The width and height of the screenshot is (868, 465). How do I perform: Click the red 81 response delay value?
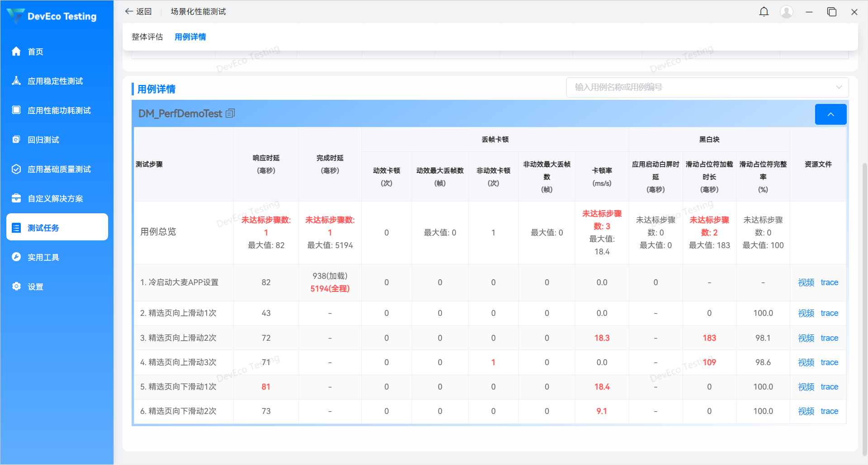[266, 387]
